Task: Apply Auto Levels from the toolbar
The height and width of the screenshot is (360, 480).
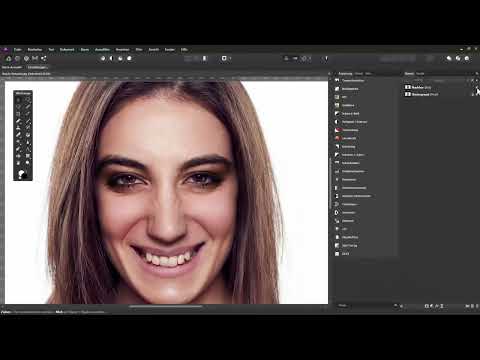Action: pyautogui.click(x=103, y=58)
